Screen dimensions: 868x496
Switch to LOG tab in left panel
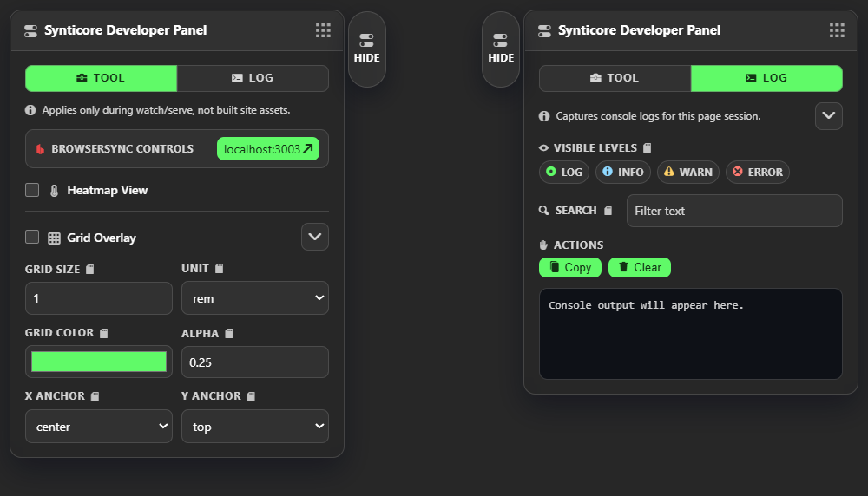[x=253, y=78]
